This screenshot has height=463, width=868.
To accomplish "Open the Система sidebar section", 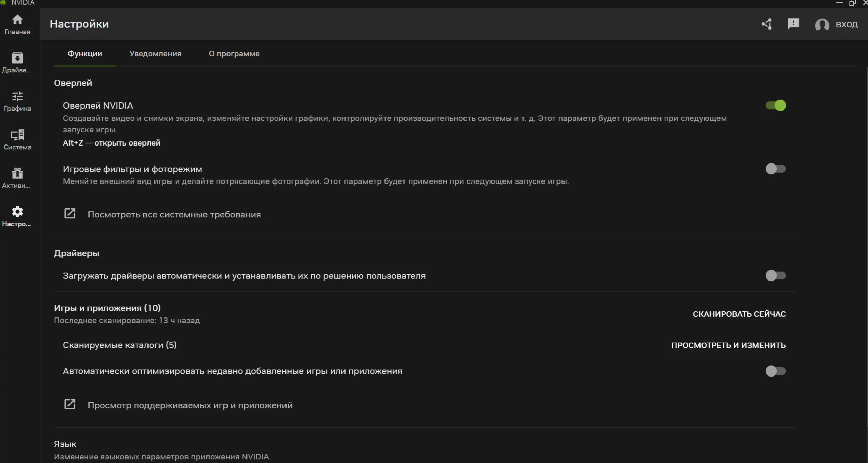I will [17, 136].
